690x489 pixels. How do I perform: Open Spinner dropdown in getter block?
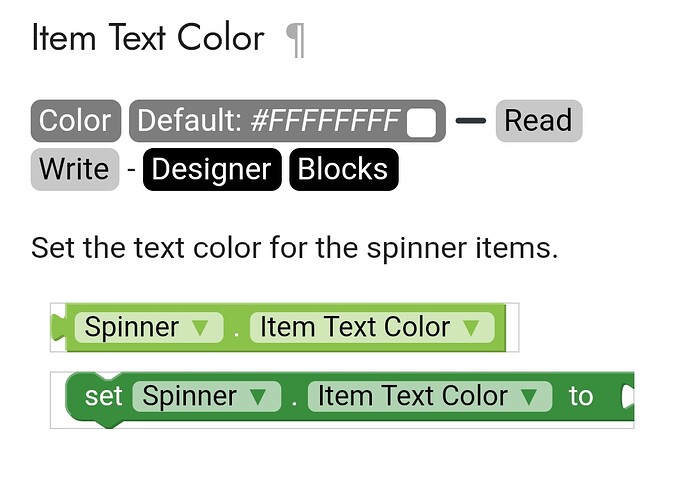149,327
